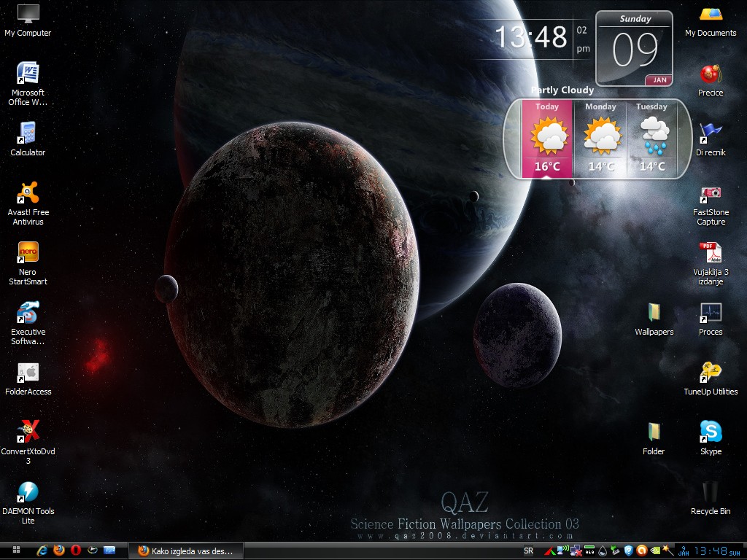This screenshot has height=560, width=747.
Task: Open the Executive Software shortcut
Action: click(28, 323)
